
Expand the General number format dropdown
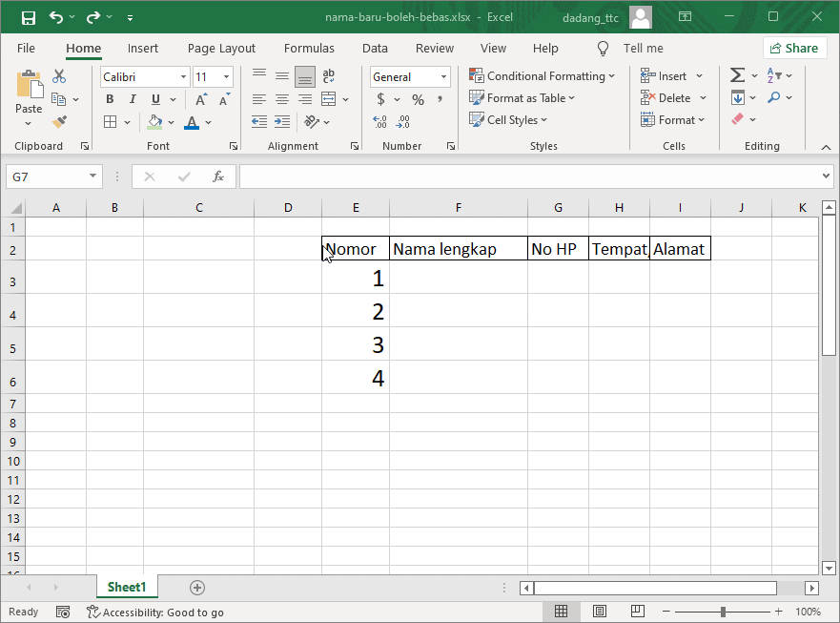pos(444,77)
